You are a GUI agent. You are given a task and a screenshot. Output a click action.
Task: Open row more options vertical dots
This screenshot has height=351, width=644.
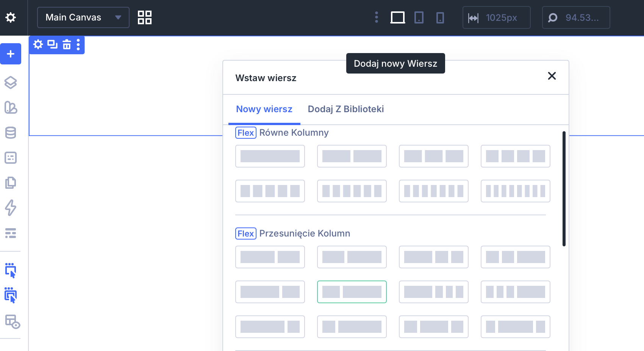click(x=78, y=45)
